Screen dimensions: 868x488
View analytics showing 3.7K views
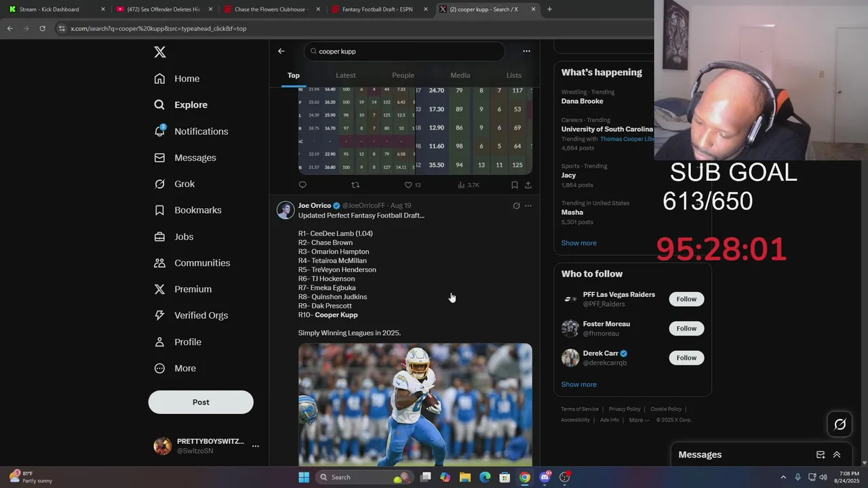(469, 185)
